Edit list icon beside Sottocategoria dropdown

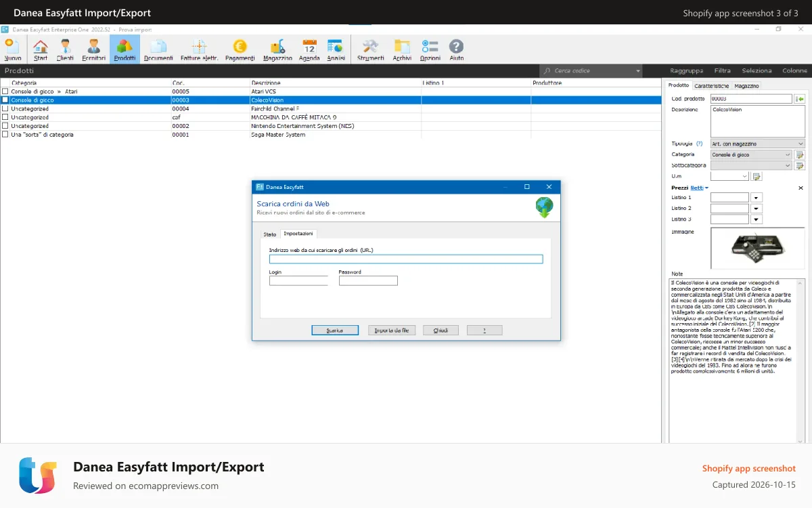tap(800, 165)
